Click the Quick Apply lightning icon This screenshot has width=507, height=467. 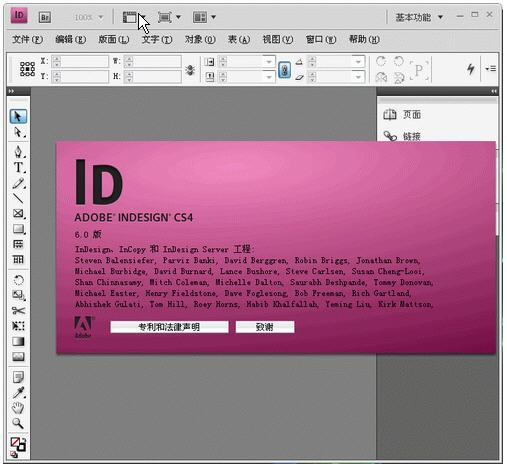coord(470,69)
